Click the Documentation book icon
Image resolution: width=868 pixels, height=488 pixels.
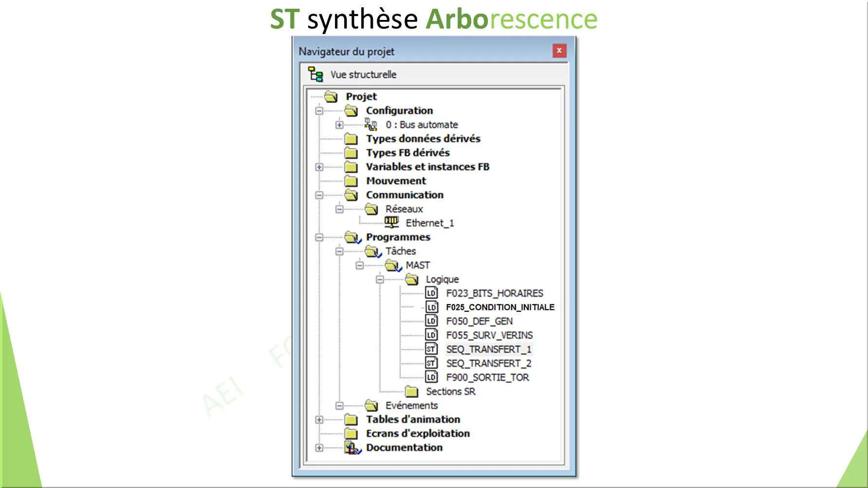[x=352, y=448]
